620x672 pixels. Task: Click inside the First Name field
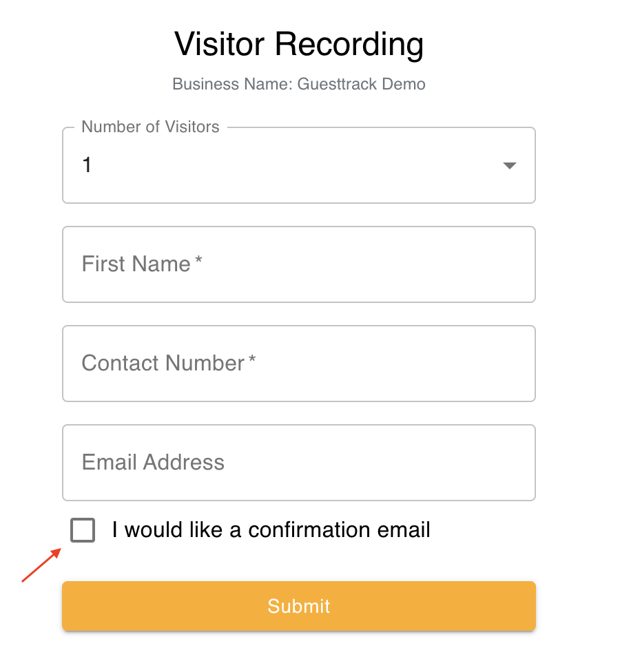(299, 264)
